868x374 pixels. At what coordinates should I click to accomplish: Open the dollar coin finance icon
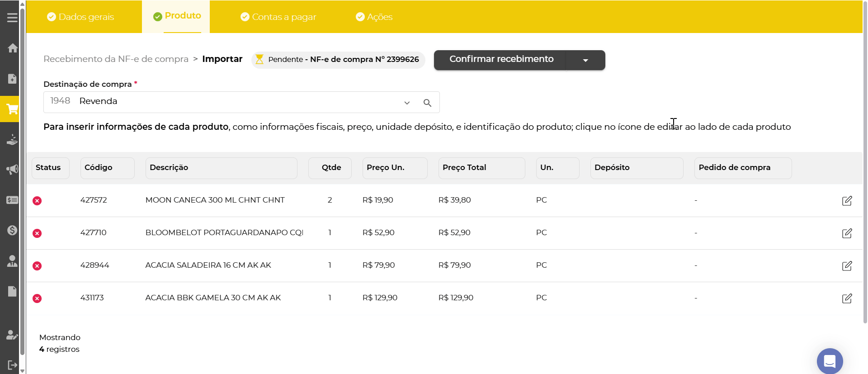coord(12,230)
